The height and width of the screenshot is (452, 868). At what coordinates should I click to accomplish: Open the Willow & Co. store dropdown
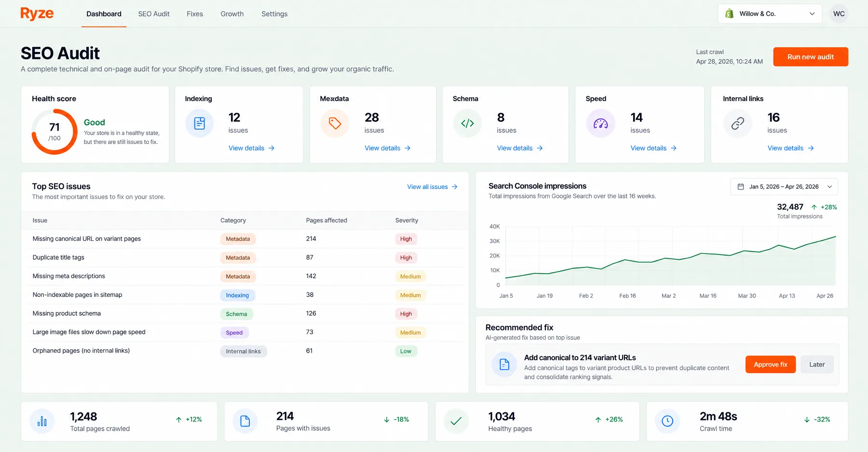(770, 13)
